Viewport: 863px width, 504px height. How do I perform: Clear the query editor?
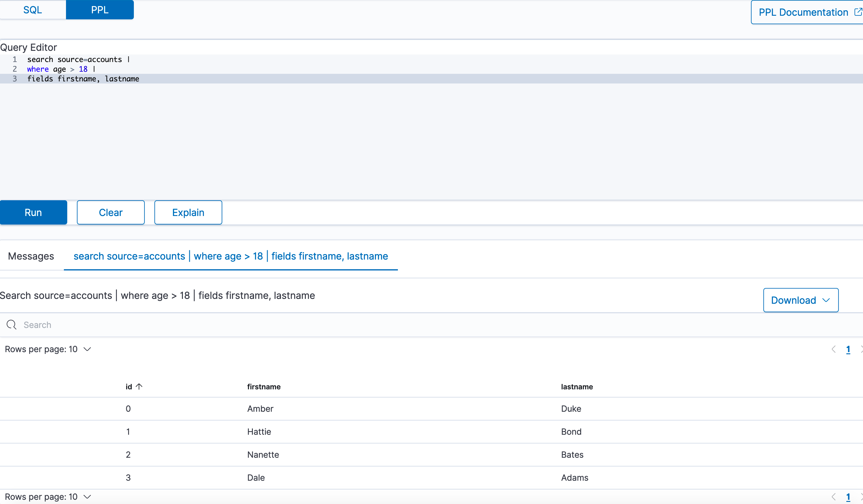pyautogui.click(x=111, y=212)
